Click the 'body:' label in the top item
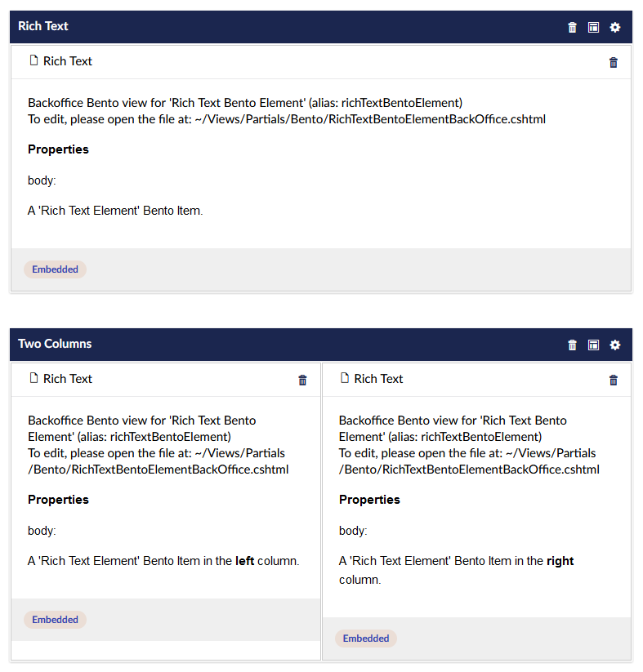 (x=42, y=180)
